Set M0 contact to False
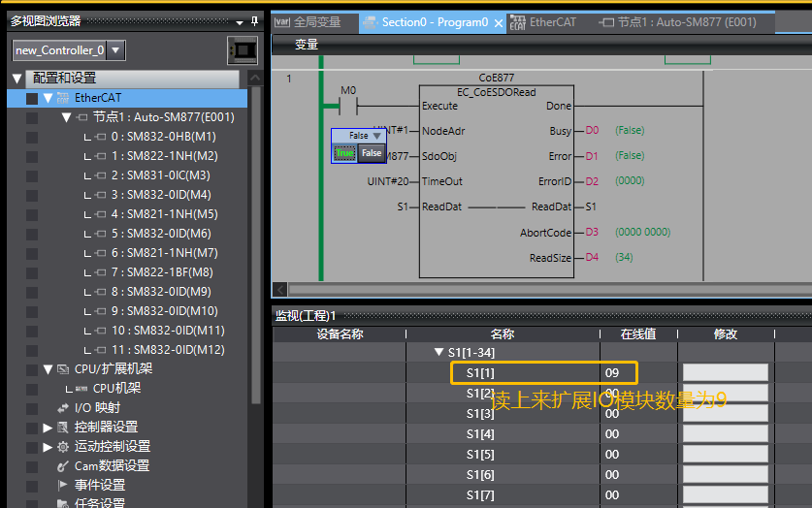Screen dimensions: 812x508 point(372,153)
